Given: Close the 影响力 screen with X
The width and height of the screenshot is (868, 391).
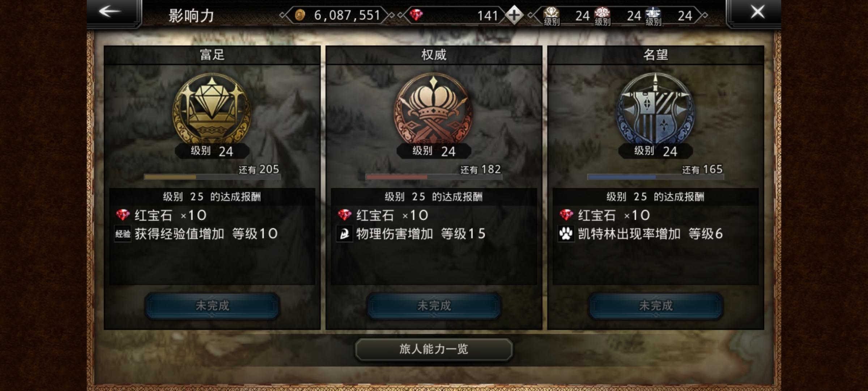Looking at the screenshot, I should [x=757, y=12].
